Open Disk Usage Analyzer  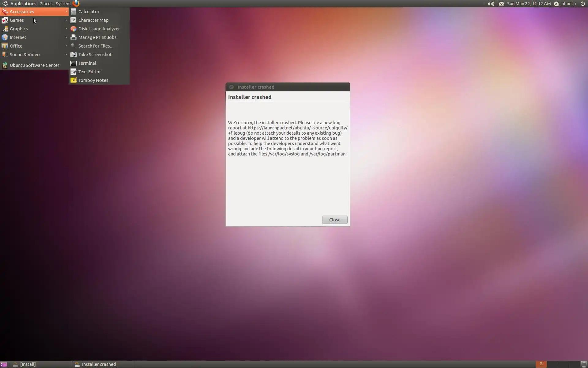click(x=99, y=29)
